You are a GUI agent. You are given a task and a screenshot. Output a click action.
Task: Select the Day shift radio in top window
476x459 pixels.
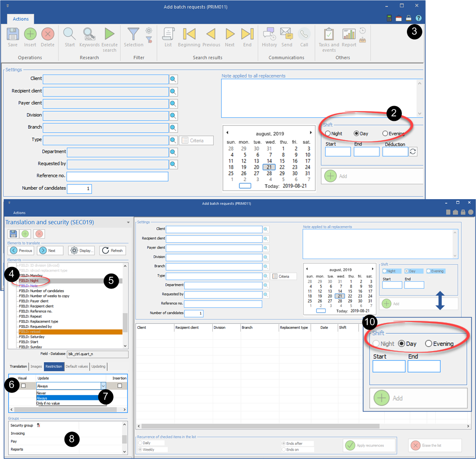(357, 133)
